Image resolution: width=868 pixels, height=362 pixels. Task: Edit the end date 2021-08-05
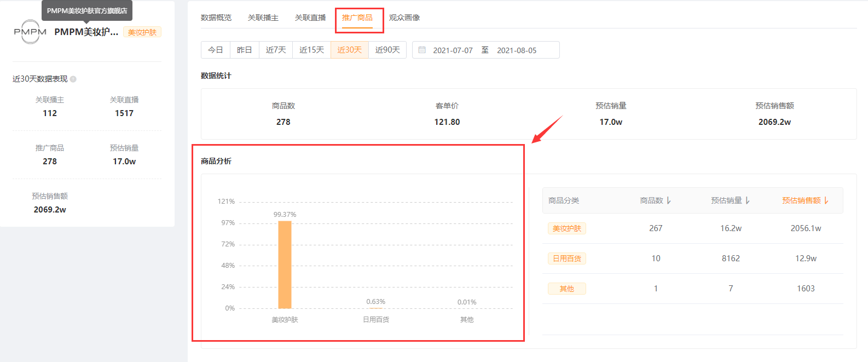pyautogui.click(x=517, y=50)
